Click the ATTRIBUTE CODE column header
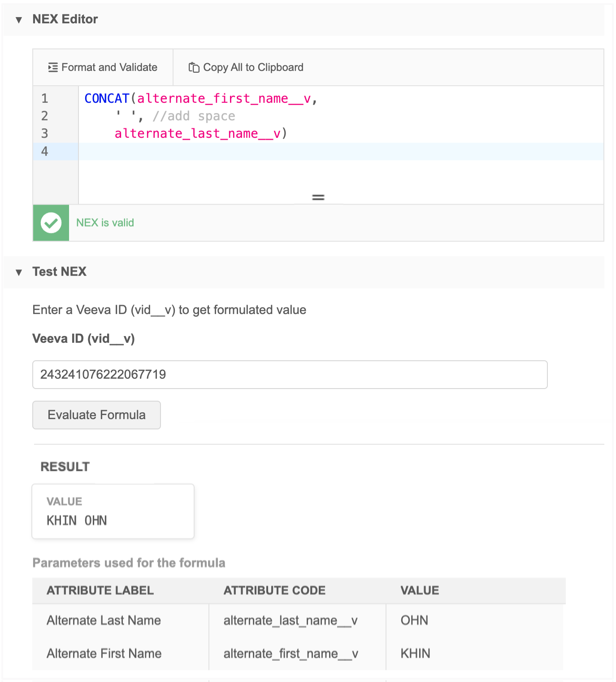The width and height of the screenshot is (616, 682). [274, 590]
